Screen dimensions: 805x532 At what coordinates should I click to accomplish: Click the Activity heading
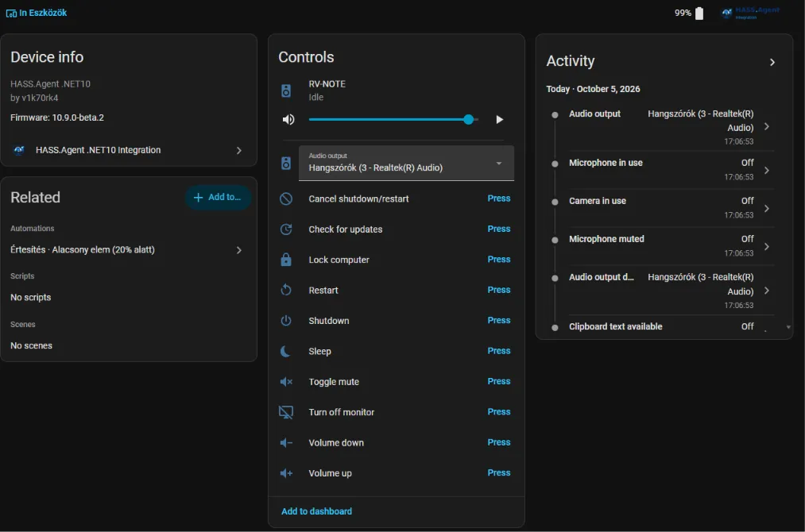[570, 61]
